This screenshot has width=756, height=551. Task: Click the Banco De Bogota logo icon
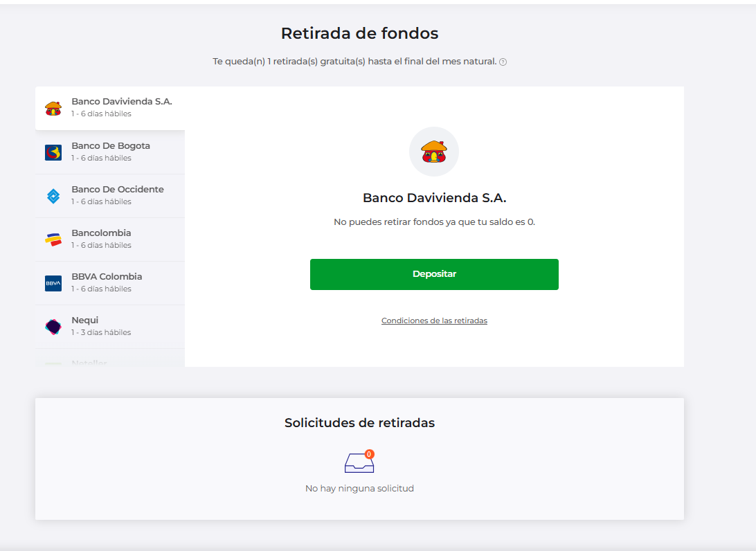point(53,152)
